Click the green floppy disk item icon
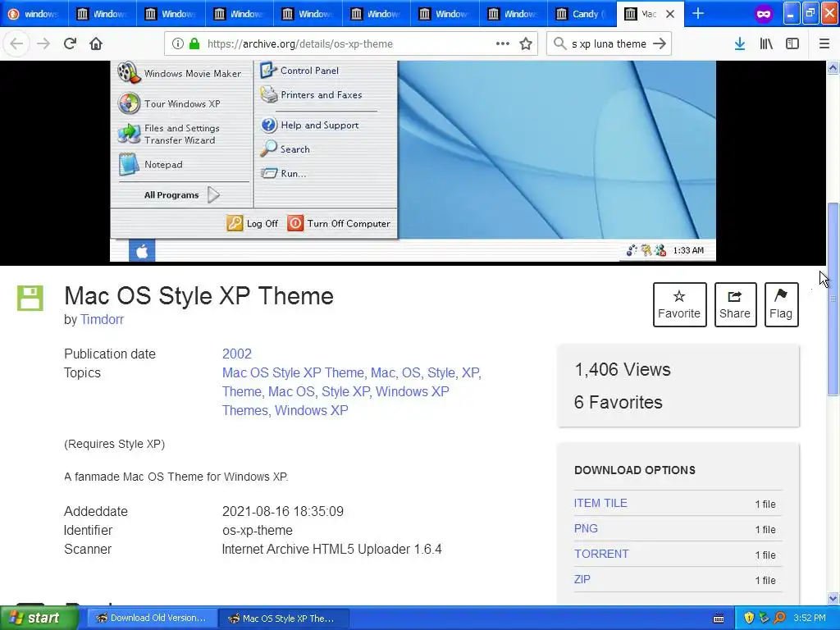 [30, 298]
